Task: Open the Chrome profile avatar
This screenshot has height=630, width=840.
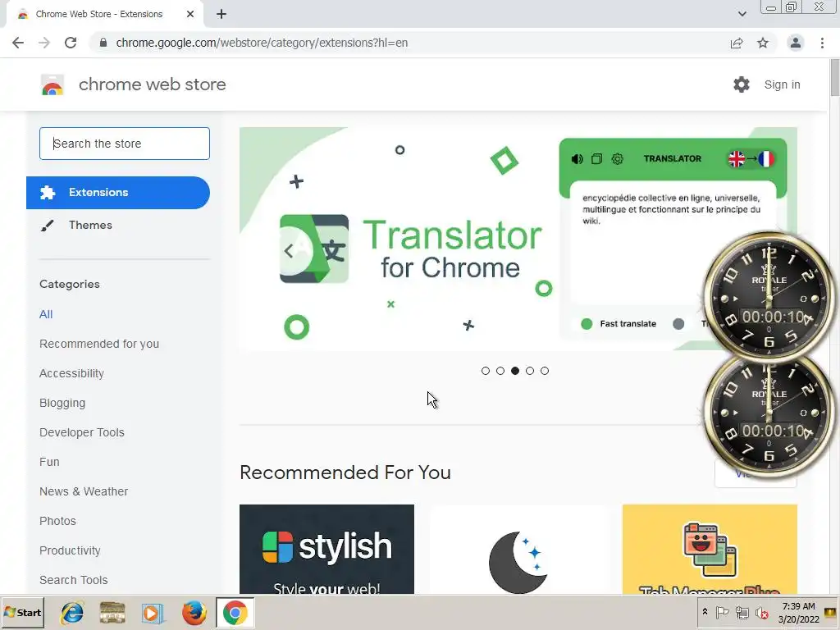Action: click(796, 43)
